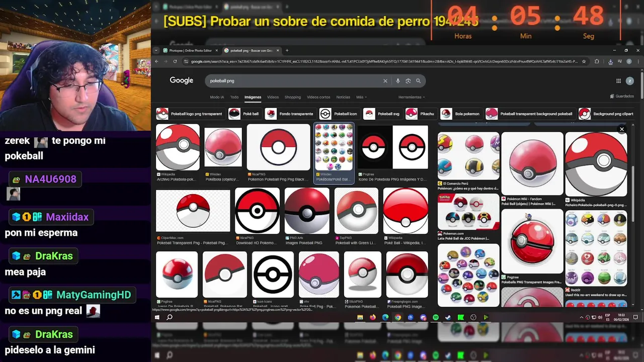
Task: Close the Photopea browser tab
Action: (217, 50)
